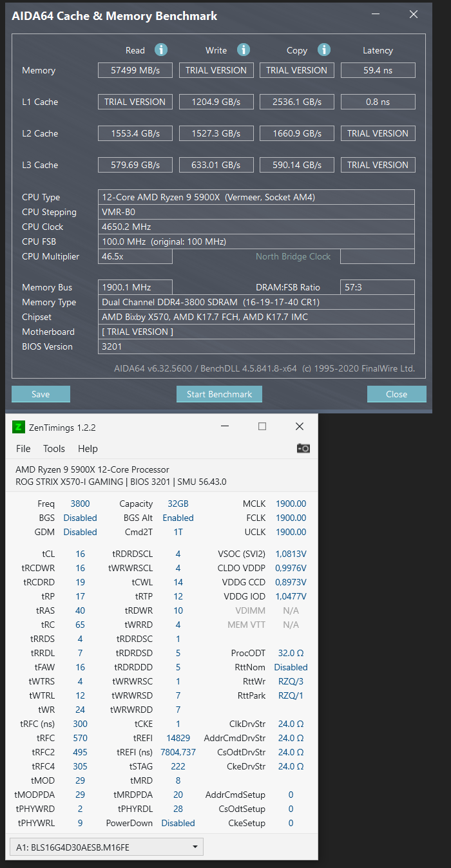Minimize the AIDA64 benchmark window
The image size is (451, 868).
(x=377, y=14)
